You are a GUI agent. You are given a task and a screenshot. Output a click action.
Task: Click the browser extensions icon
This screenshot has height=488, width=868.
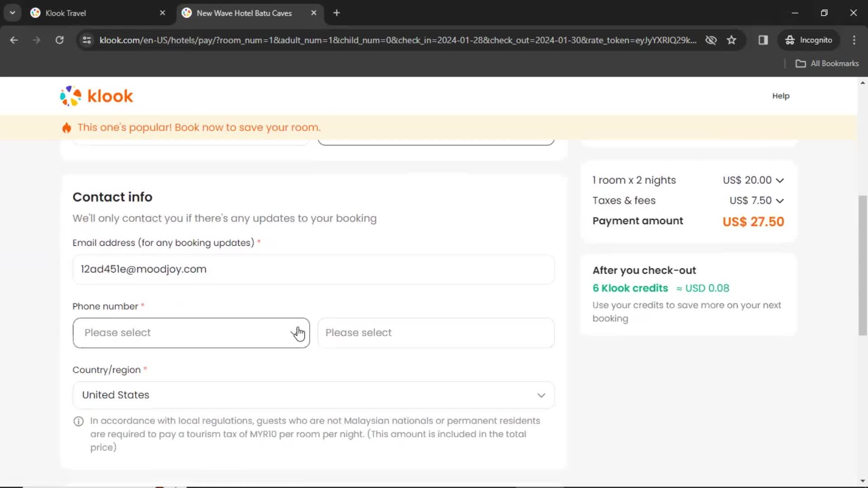coord(764,40)
